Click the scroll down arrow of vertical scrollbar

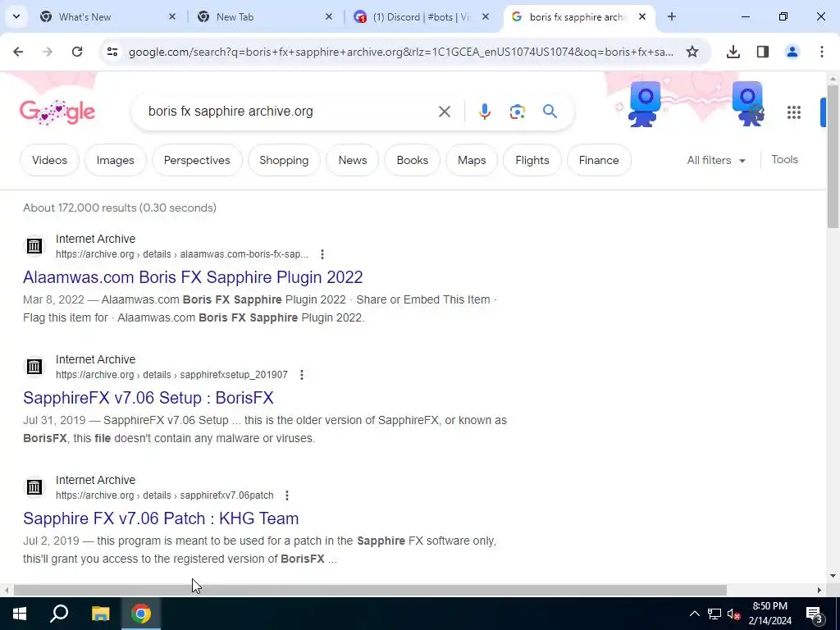833,576
